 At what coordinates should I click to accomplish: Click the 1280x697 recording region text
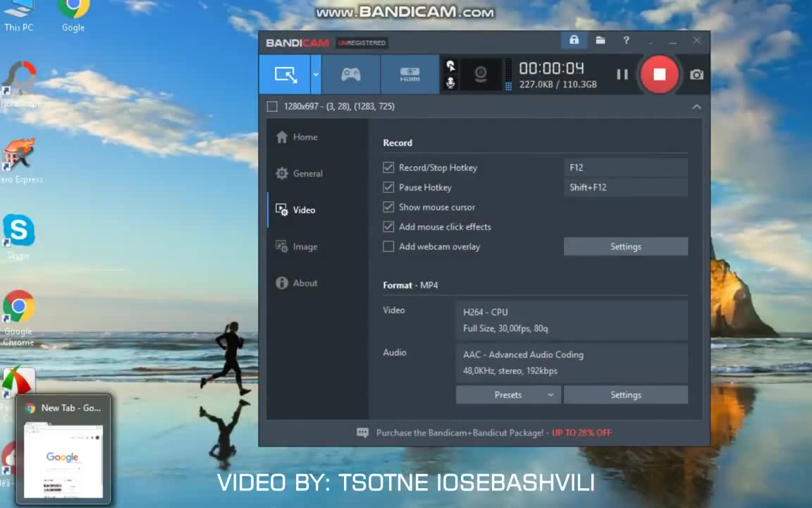[x=339, y=107]
